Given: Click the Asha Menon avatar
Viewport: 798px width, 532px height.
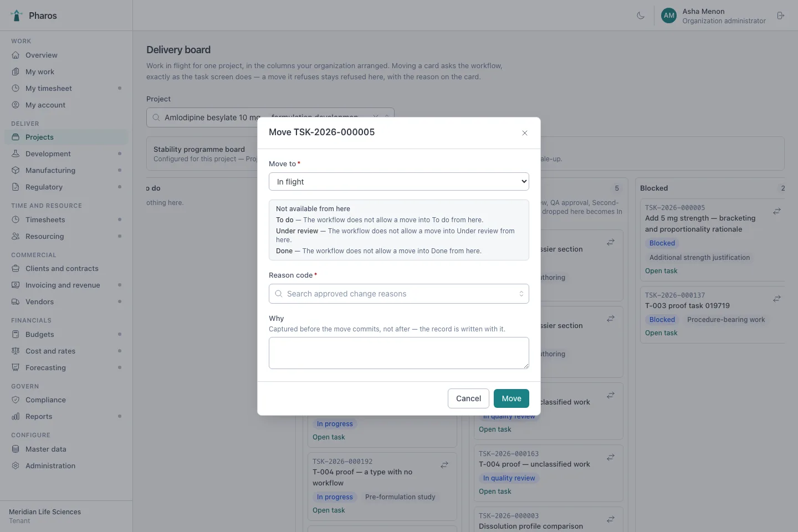Looking at the screenshot, I should click(669, 16).
